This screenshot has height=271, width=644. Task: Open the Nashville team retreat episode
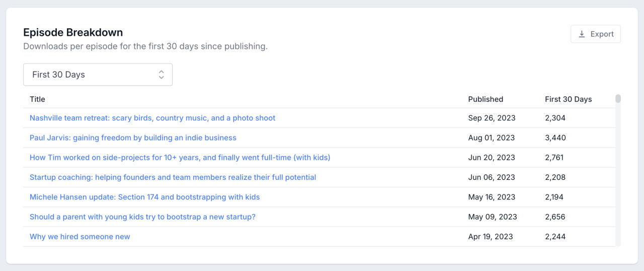(152, 118)
